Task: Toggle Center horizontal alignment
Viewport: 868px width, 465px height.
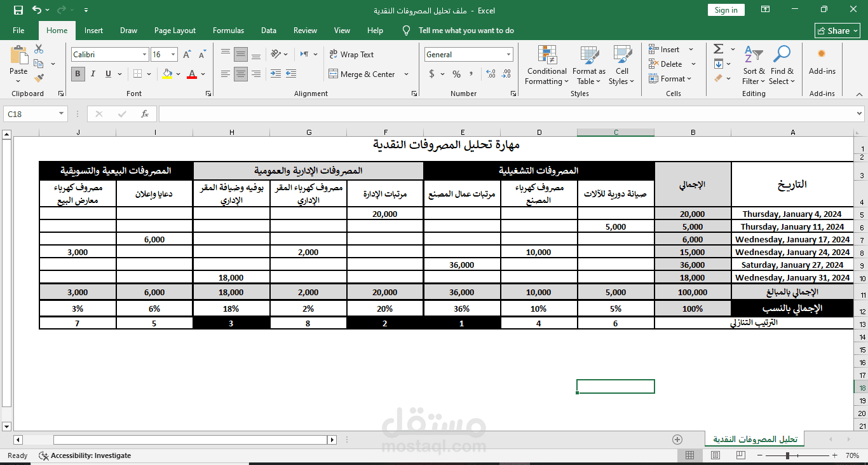Action: (241, 74)
